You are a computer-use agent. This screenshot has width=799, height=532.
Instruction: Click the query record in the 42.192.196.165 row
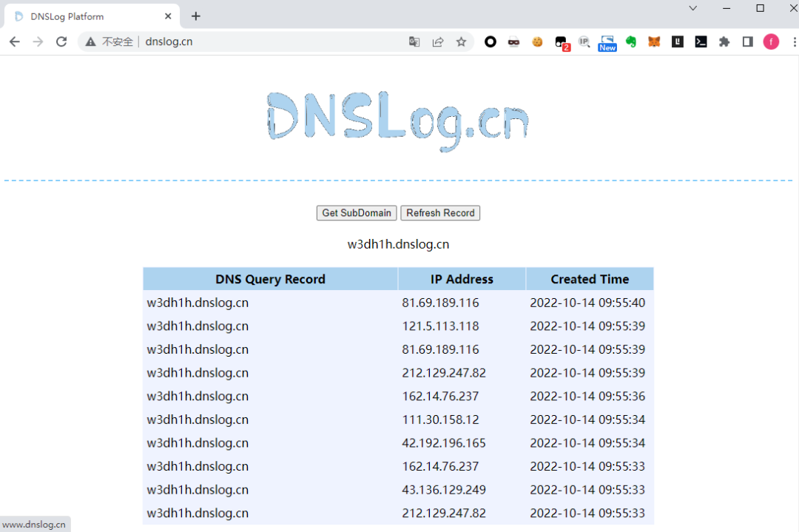pyautogui.click(x=198, y=443)
